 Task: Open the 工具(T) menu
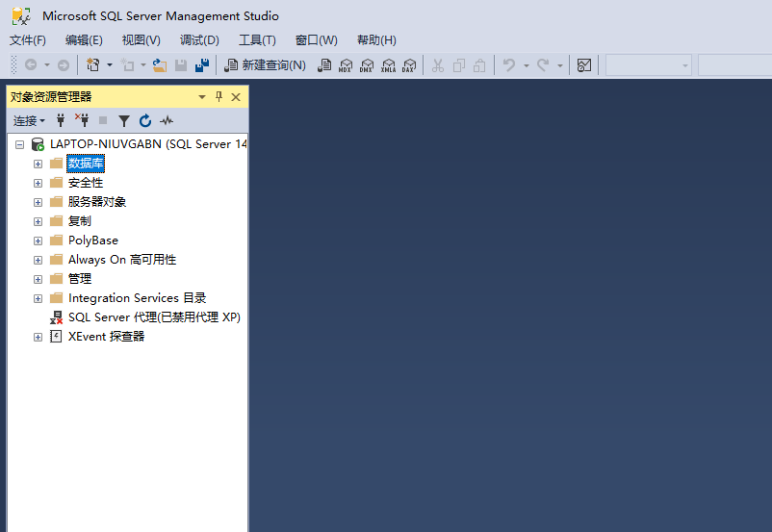tap(257, 39)
